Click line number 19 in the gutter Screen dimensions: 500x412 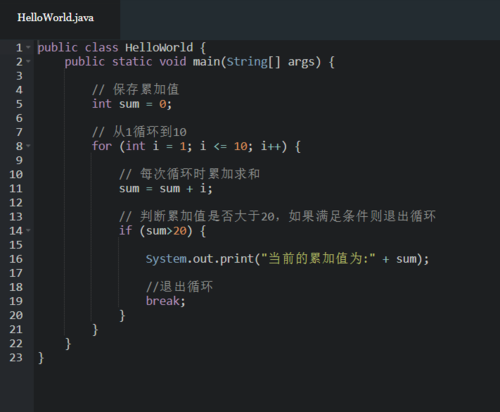coord(16,301)
